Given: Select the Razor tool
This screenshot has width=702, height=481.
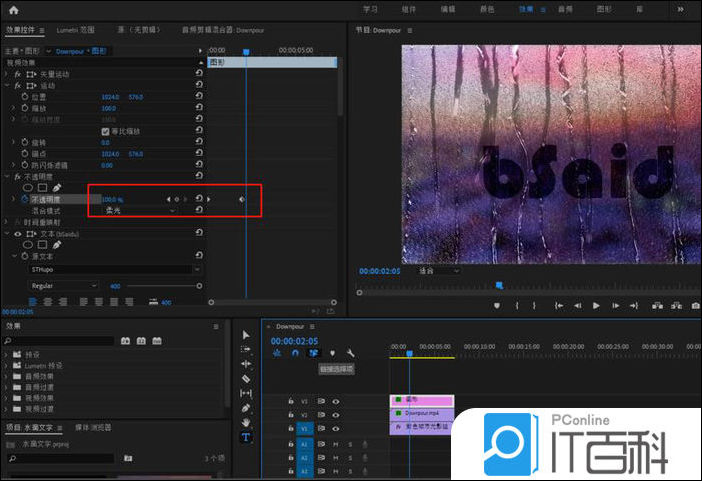Looking at the screenshot, I should [246, 379].
